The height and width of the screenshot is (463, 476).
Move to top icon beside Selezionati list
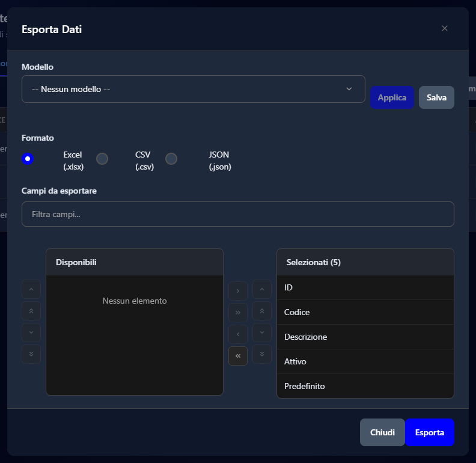[x=262, y=311]
